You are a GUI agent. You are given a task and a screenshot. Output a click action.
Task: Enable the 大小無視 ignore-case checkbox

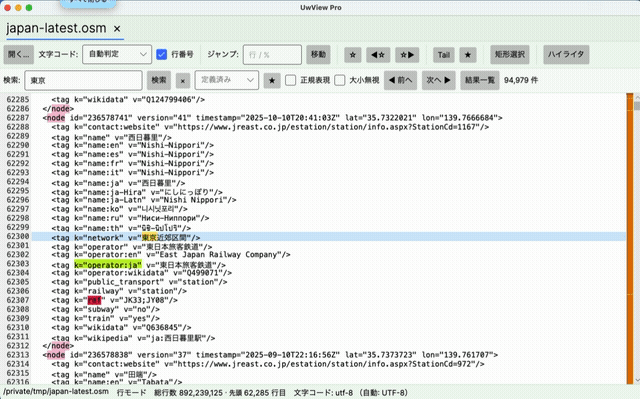(340, 80)
